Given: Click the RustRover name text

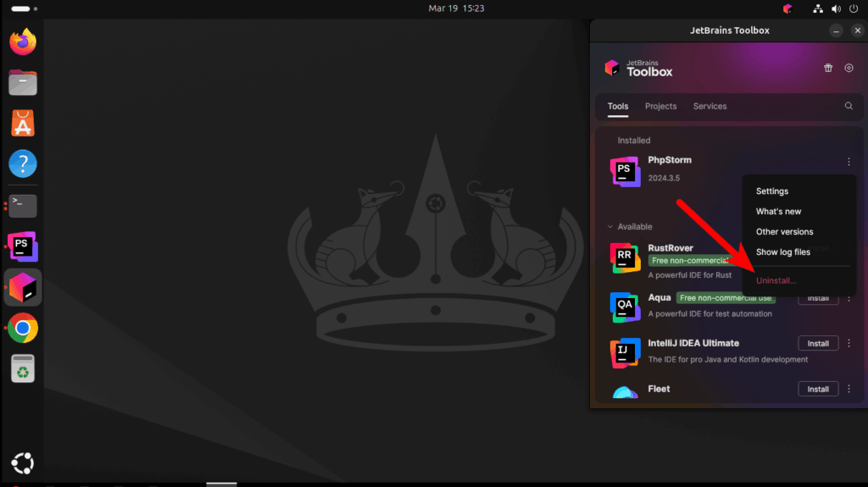Looking at the screenshot, I should [670, 248].
